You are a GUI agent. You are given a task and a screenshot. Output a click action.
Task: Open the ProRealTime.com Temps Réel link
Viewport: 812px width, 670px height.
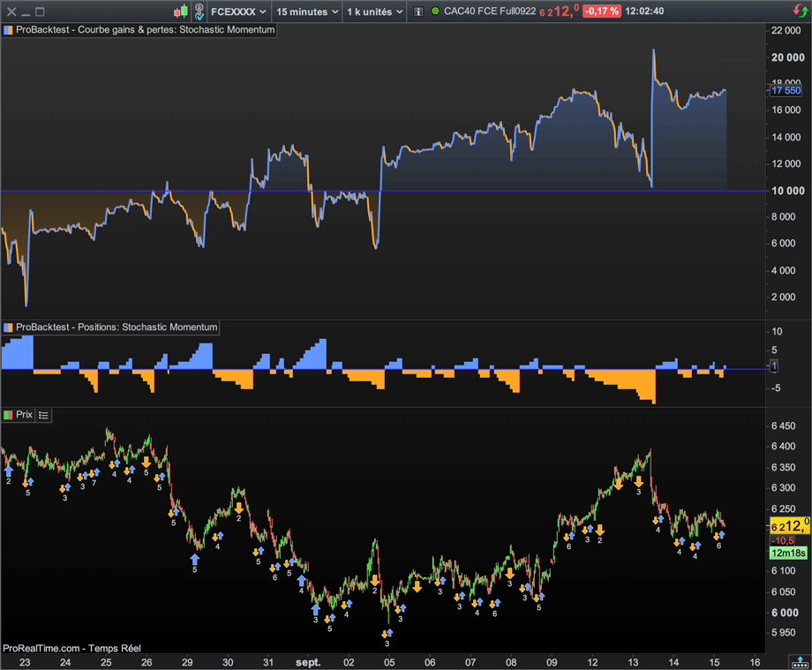pyautogui.click(x=71, y=648)
